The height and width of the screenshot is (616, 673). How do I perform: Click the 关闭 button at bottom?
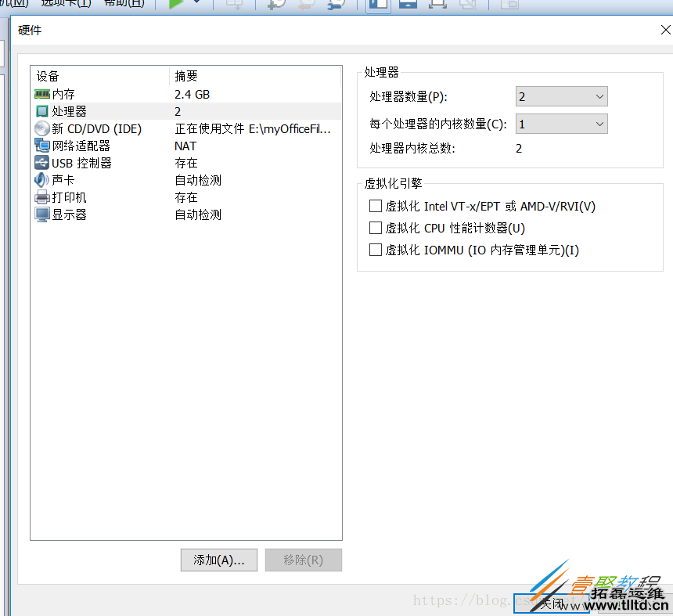pos(552,603)
